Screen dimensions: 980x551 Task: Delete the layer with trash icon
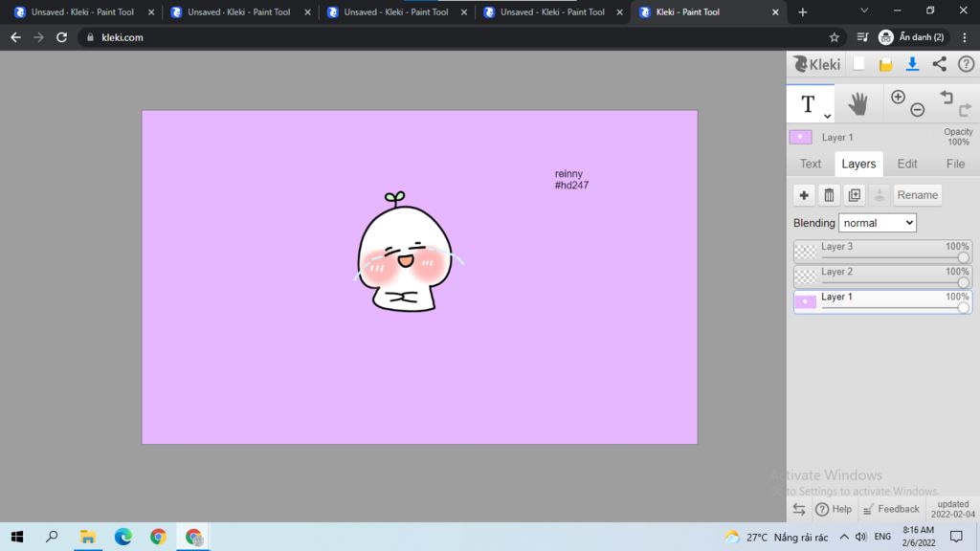(x=829, y=195)
